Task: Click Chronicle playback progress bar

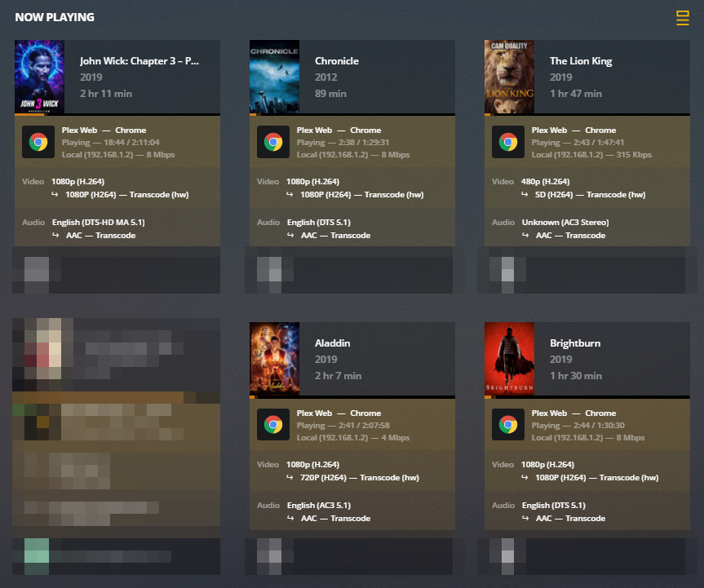Action: point(352,115)
